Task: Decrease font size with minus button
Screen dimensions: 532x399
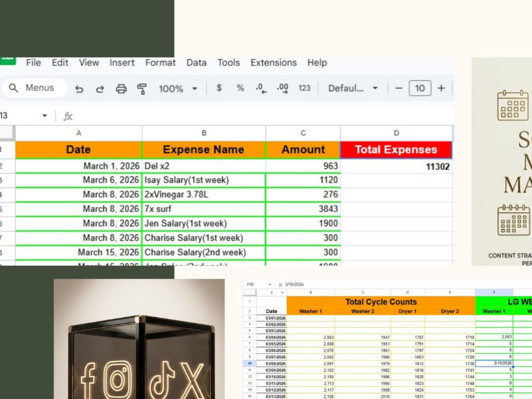Action: pyautogui.click(x=399, y=88)
